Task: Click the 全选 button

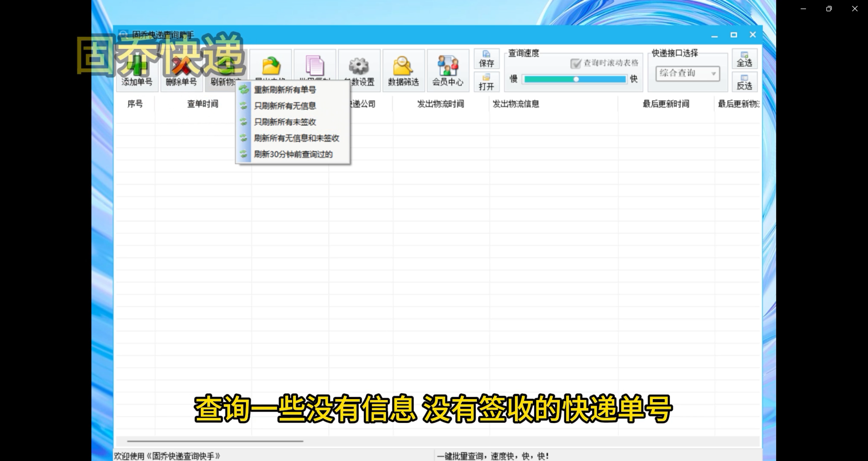Action: (745, 59)
